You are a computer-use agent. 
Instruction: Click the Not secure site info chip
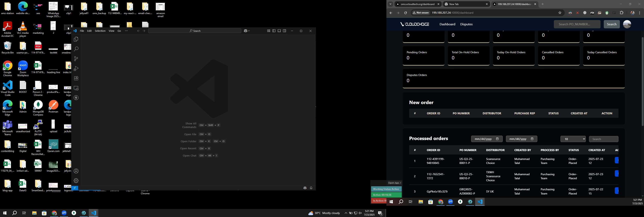point(421,13)
